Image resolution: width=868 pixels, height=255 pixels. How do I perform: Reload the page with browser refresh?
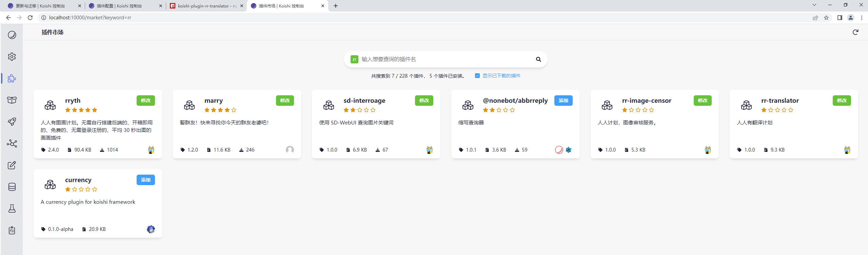coord(30,18)
